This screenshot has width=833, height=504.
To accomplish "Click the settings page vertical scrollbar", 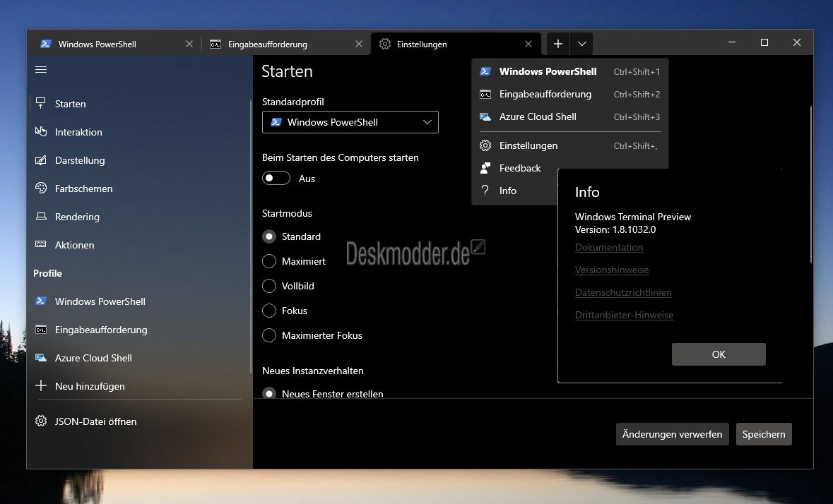I will tap(810, 185).
